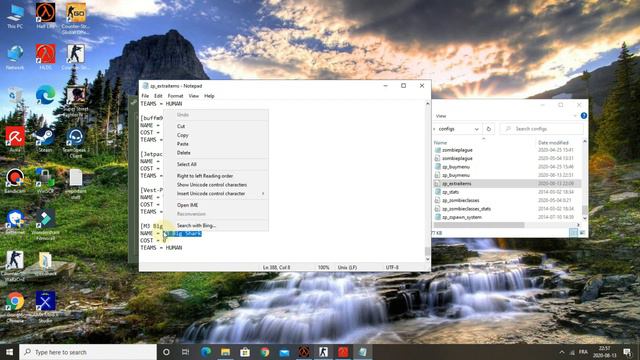Open the This PC desktop icon
The height and width of the screenshot is (360, 640).
pos(15,16)
